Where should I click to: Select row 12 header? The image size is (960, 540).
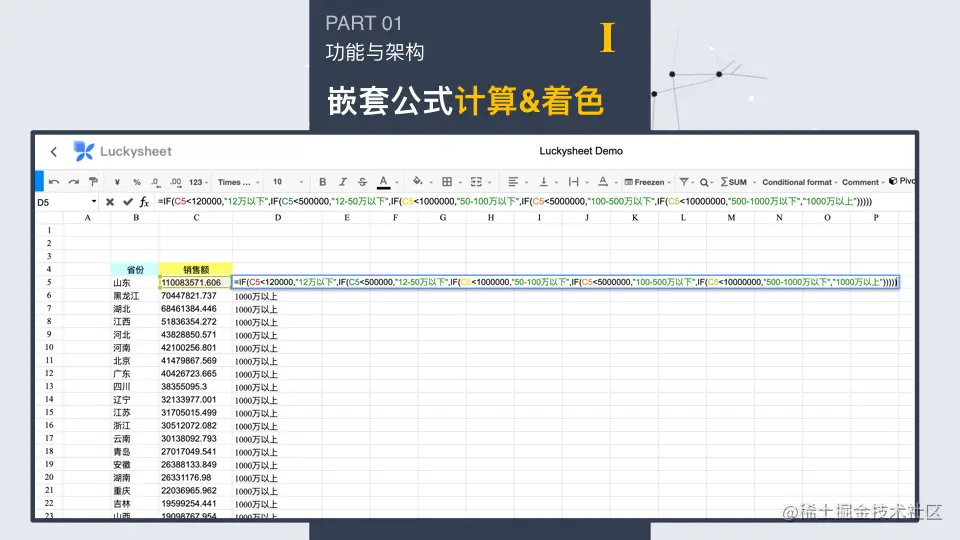49,373
